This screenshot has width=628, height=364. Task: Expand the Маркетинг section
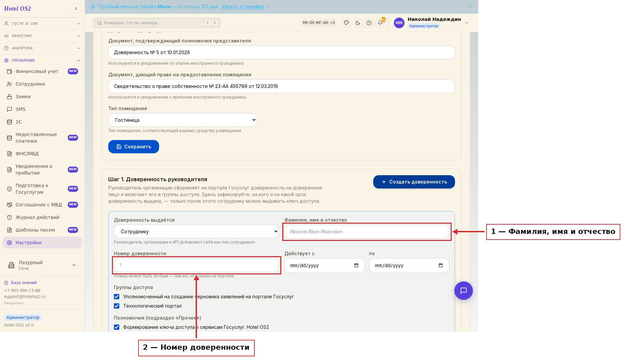[42, 36]
